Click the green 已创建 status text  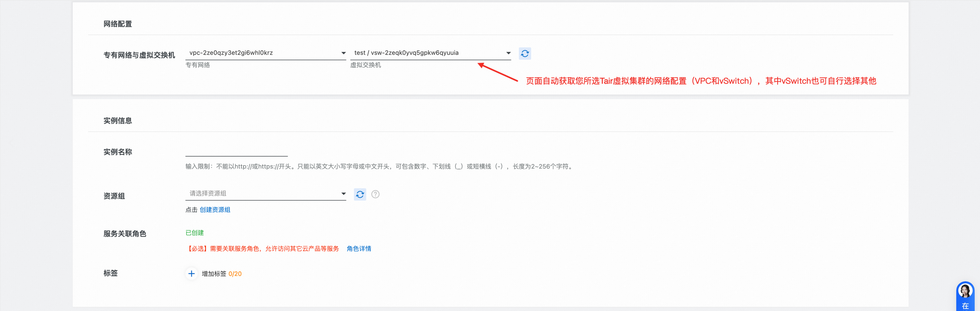(194, 233)
